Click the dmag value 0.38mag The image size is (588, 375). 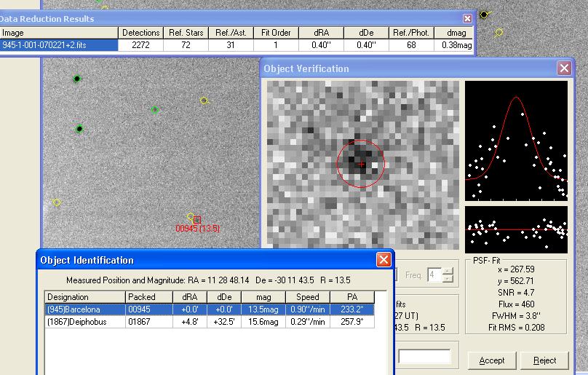pos(456,45)
